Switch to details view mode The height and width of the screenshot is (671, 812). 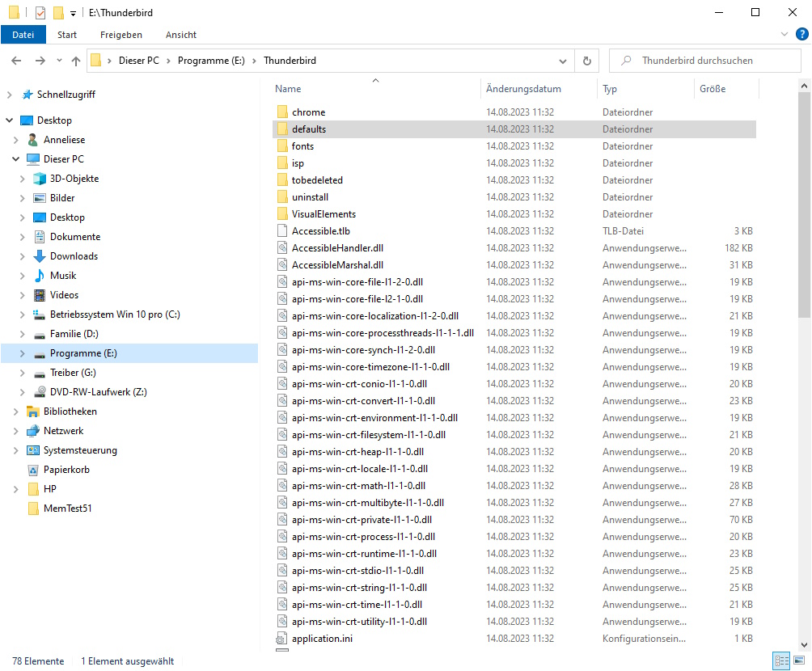coord(782,660)
